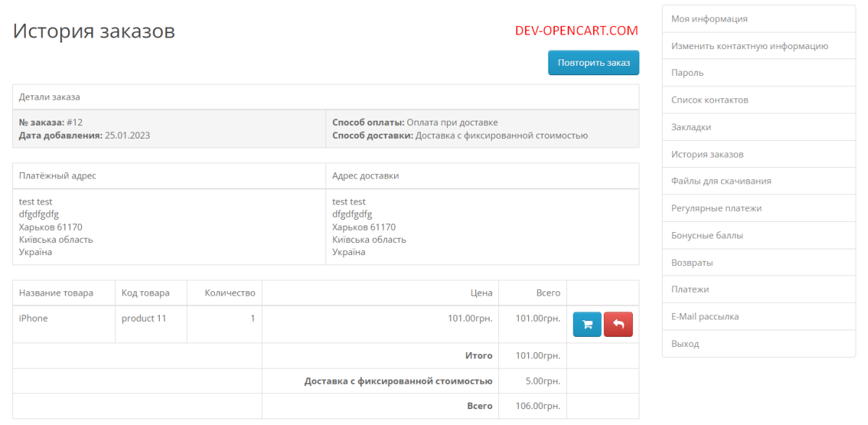Open История заказов sidebar item

(x=759, y=154)
